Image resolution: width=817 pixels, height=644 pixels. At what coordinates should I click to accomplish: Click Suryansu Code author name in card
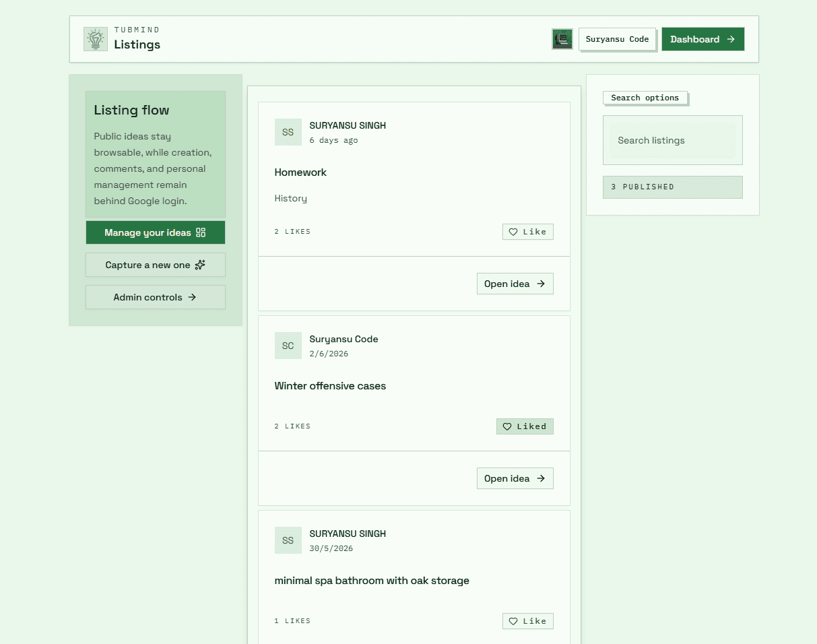tap(344, 339)
